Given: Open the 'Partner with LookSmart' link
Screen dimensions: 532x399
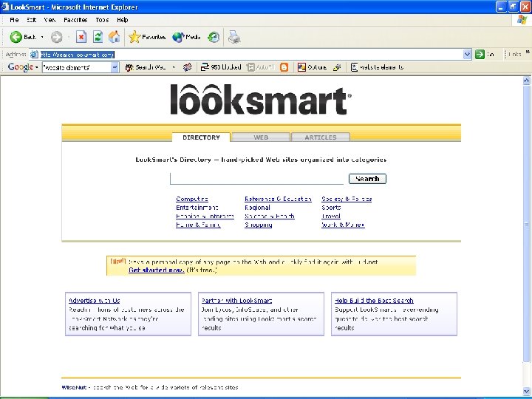Looking at the screenshot, I should click(236, 300).
